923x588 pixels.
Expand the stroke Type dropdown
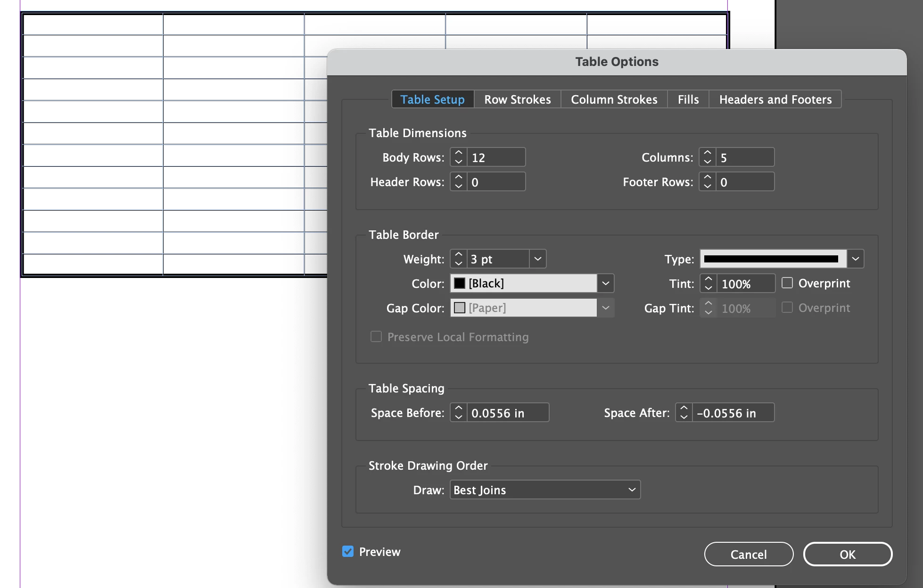[x=855, y=259]
